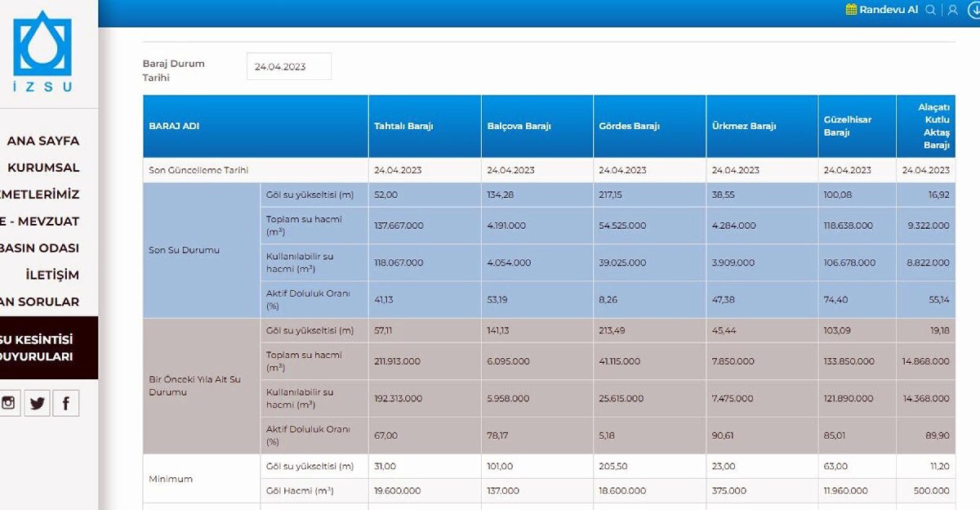Click the Randevu Al link
The image size is (980, 510).
889,10
